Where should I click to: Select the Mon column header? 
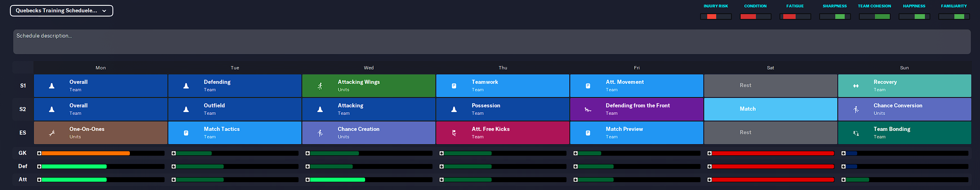tap(100, 68)
